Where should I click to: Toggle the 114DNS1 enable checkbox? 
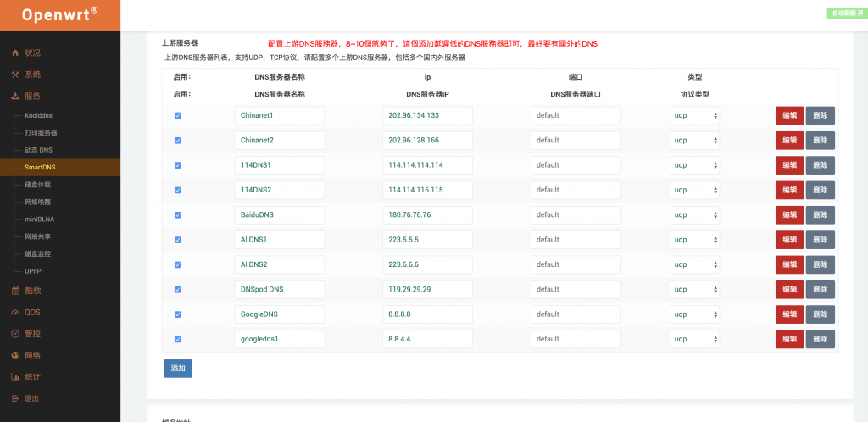pos(178,165)
